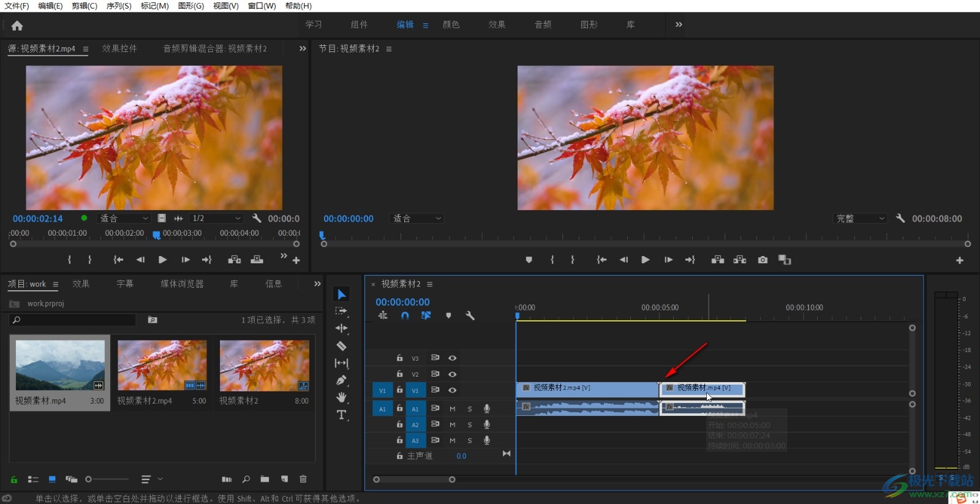The width and height of the screenshot is (980, 504).
Task: Select the Ripple Edit tool
Action: 341,328
